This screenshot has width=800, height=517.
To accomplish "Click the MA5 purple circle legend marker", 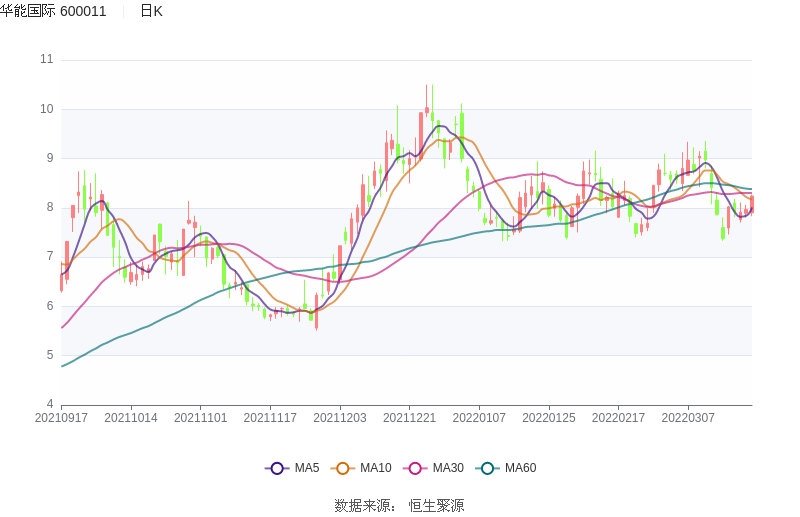I will [x=277, y=468].
